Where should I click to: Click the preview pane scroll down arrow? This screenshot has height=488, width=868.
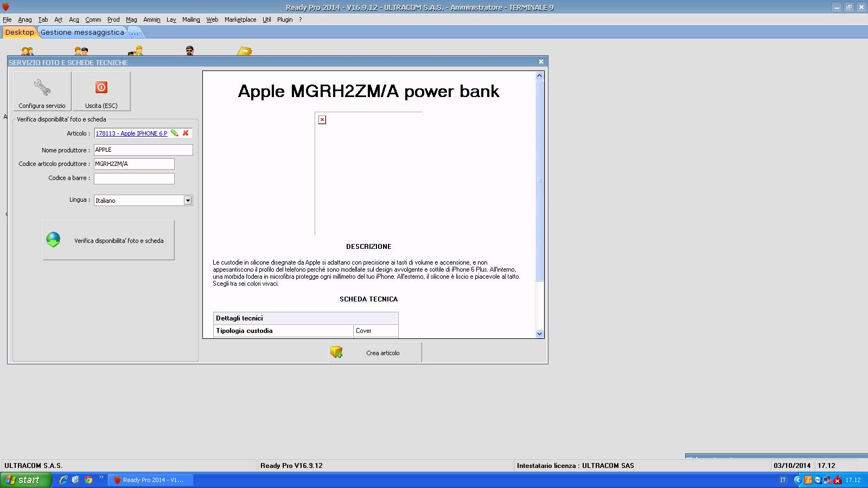[539, 333]
